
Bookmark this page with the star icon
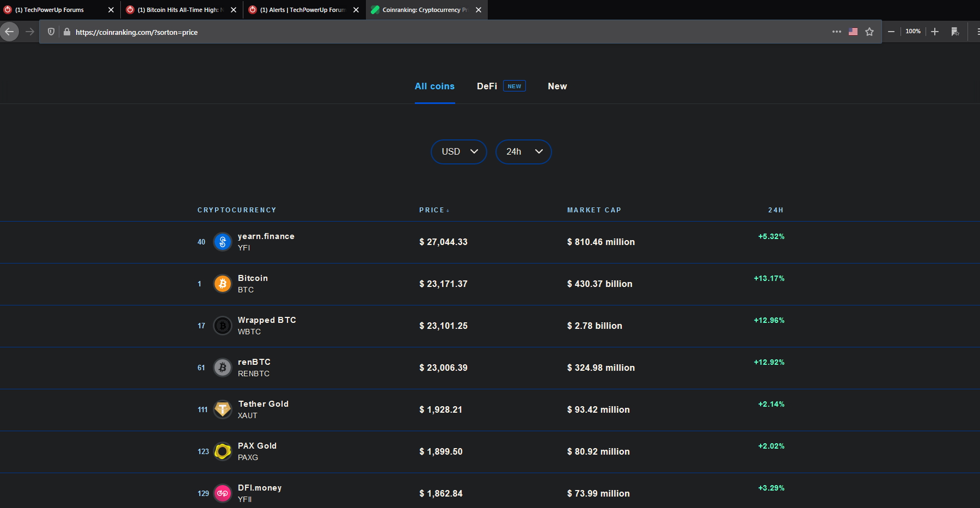point(869,32)
